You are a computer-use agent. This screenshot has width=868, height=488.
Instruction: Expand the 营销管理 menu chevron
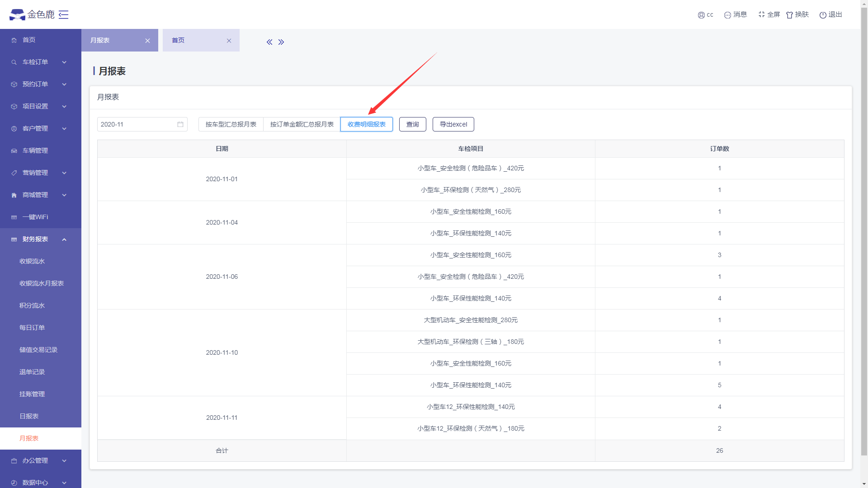[64, 173]
